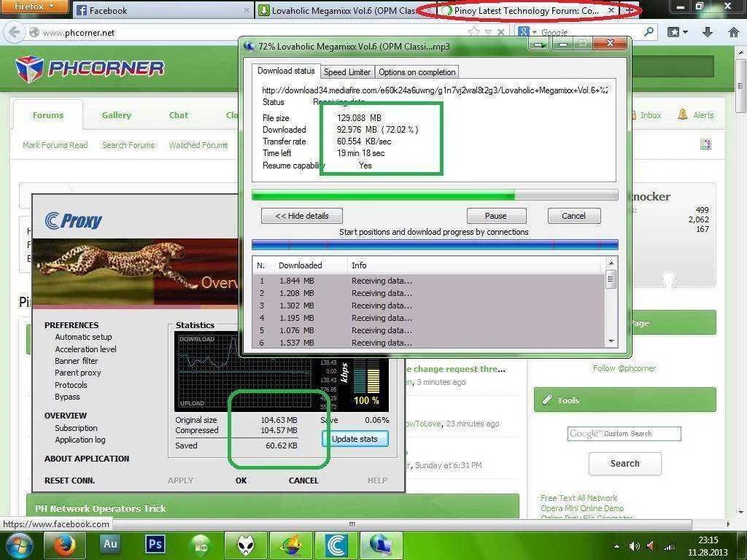Screen dimensions: 747x560
Task: Focus the phcorner.net address bar
Action: tap(248, 32)
